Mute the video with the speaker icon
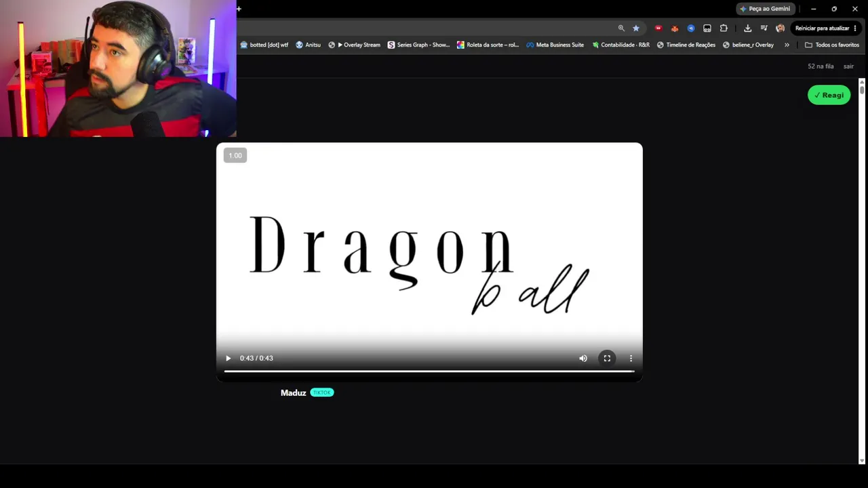 pyautogui.click(x=583, y=358)
